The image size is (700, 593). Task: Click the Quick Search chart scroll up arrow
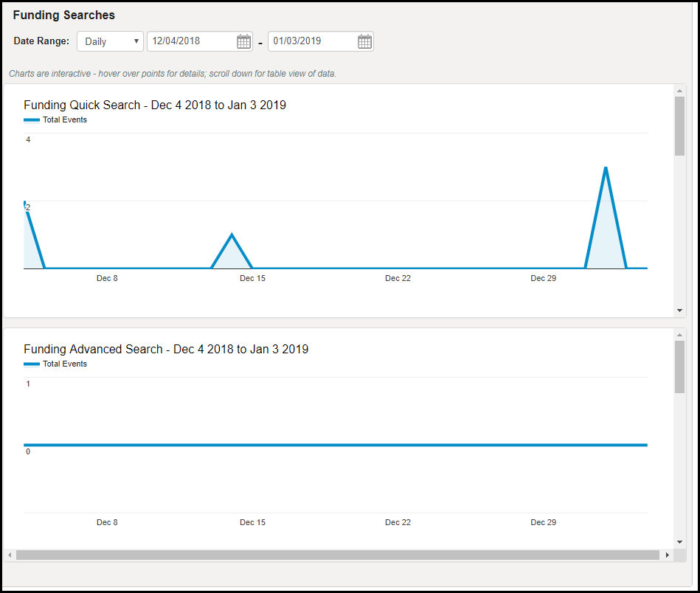pyautogui.click(x=679, y=90)
